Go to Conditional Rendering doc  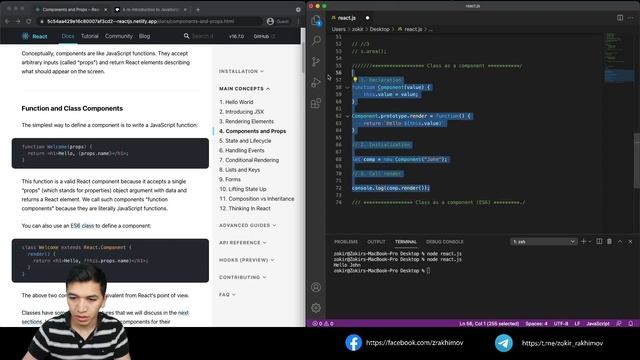(x=249, y=160)
